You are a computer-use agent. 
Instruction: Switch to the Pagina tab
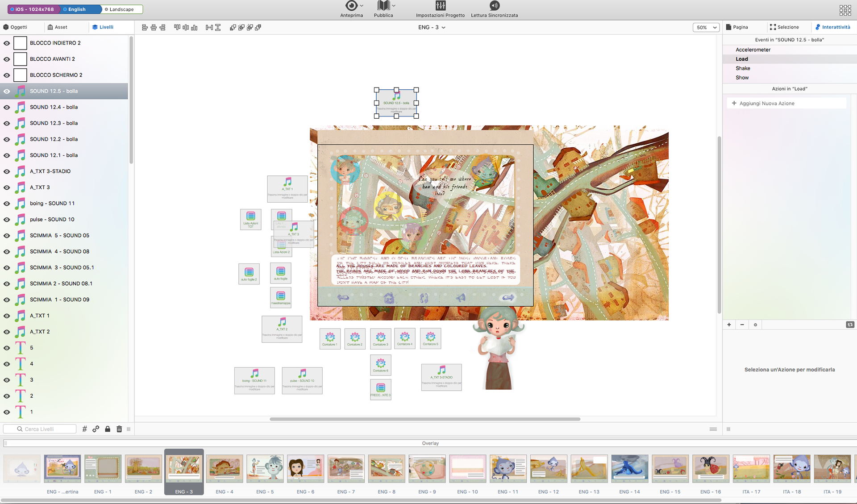(737, 27)
